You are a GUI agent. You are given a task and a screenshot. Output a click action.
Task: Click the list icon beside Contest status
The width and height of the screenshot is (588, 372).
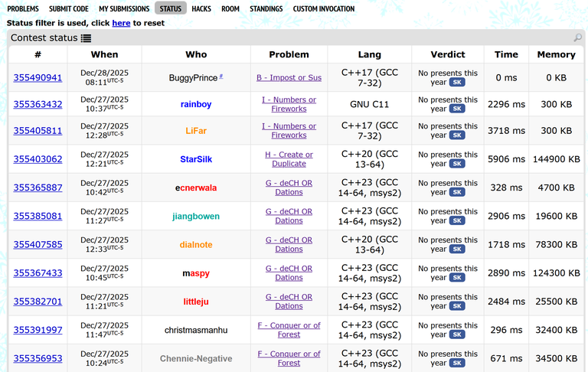86,38
